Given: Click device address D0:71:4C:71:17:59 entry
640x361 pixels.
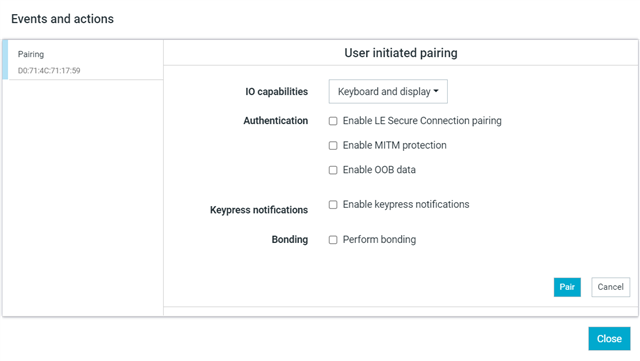Looking at the screenshot, I should [49, 71].
